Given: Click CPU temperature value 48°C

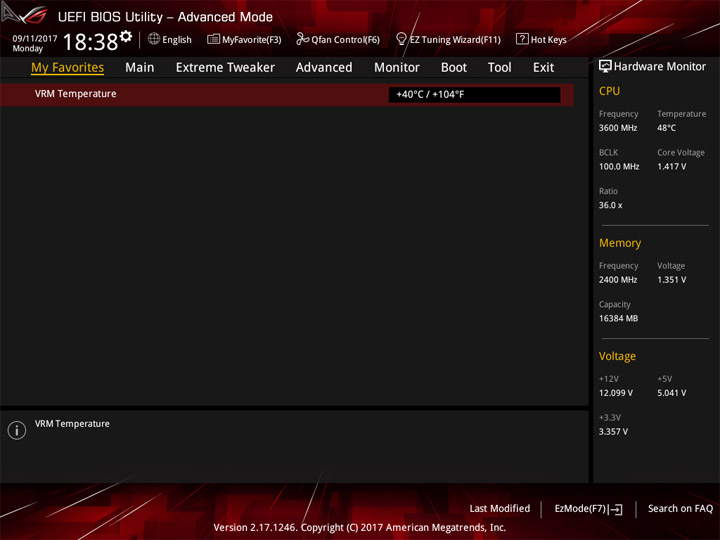Looking at the screenshot, I should (666, 128).
